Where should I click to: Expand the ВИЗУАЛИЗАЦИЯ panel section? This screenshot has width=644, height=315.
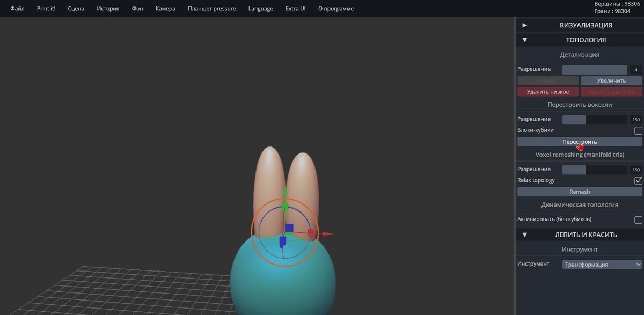coord(580,25)
